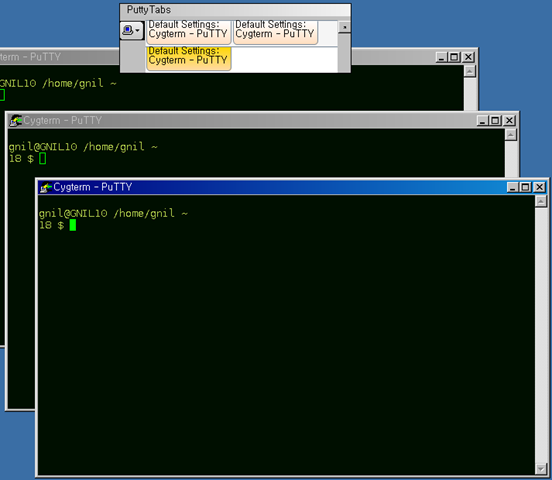
Task: Click the PuTTY icon in the middle window title bar
Action: pyautogui.click(x=15, y=120)
